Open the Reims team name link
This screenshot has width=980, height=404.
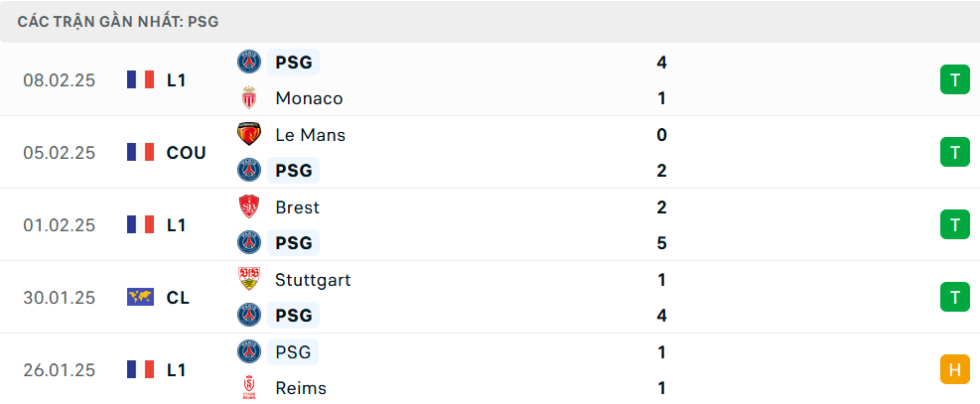pyautogui.click(x=301, y=388)
